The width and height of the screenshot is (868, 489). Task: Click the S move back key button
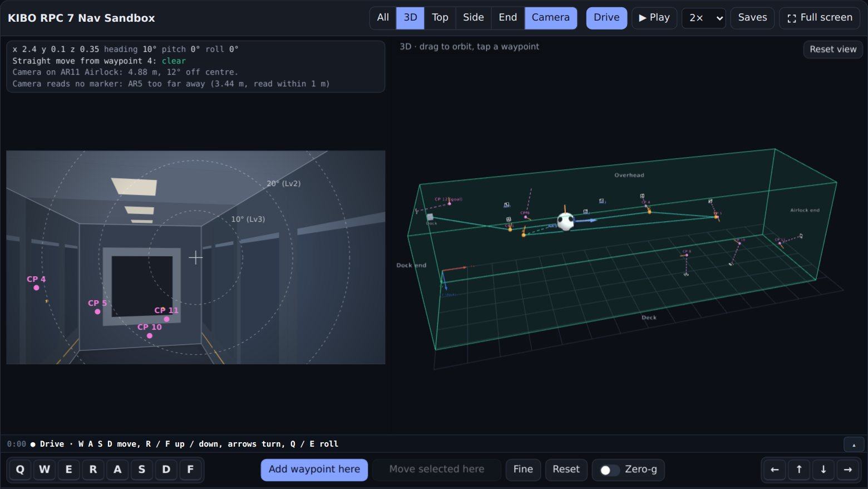[142, 470]
